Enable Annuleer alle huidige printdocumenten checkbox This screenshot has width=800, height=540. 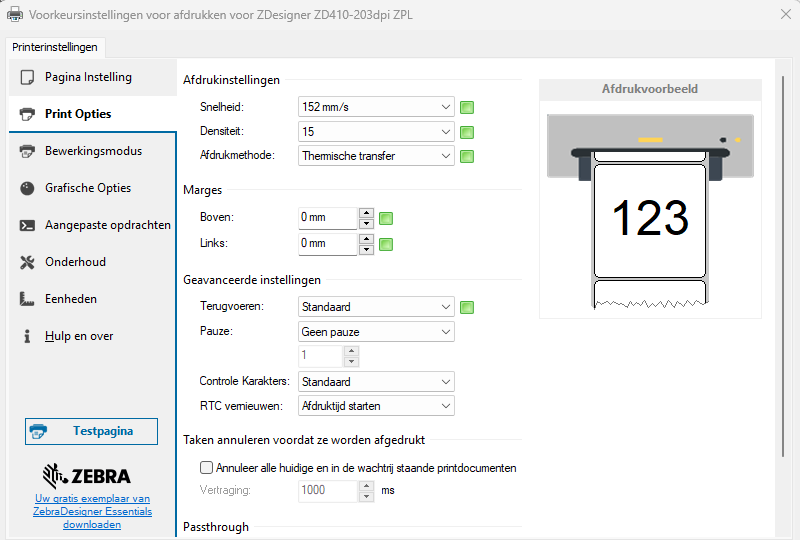pyautogui.click(x=207, y=467)
